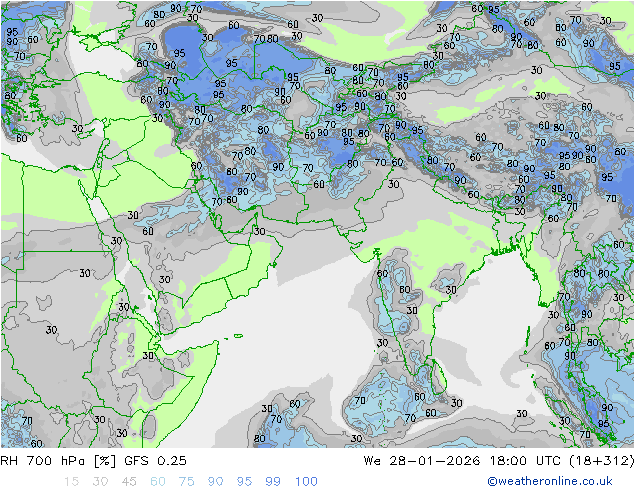634x490 pixels.
Task: Select the legend value 75
Action: (x=187, y=481)
